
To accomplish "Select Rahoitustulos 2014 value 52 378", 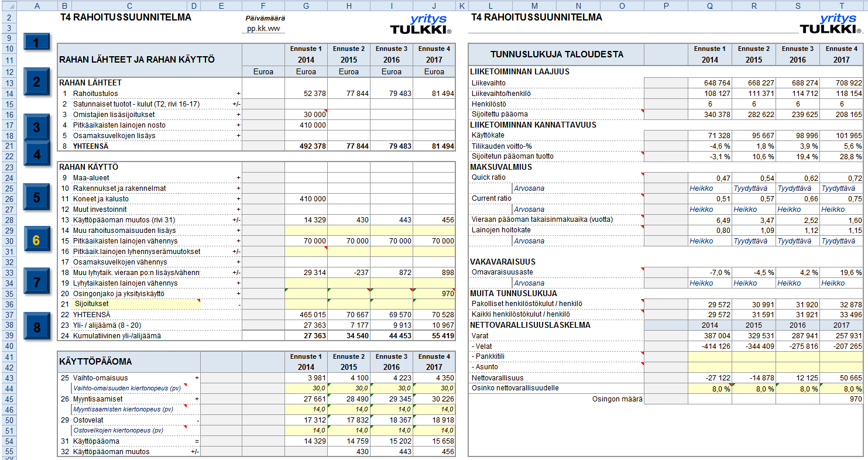I will coord(306,93).
